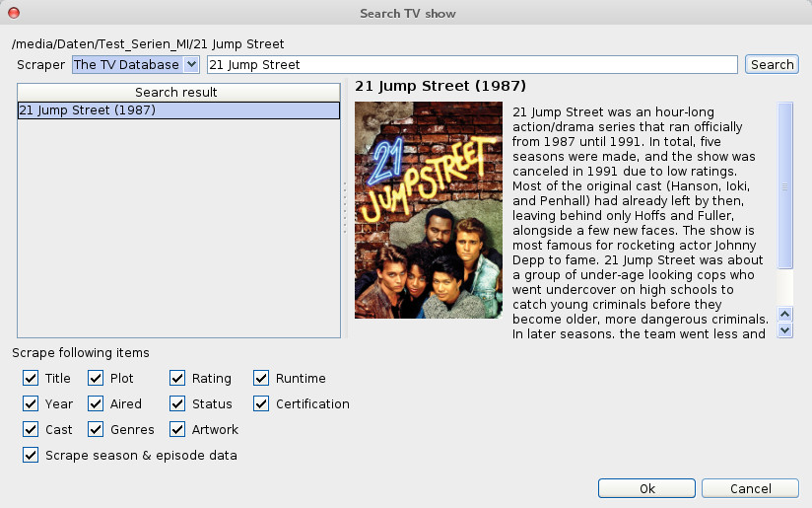Toggle the Year checkbox
The width and height of the screenshot is (812, 508).
[x=31, y=403]
